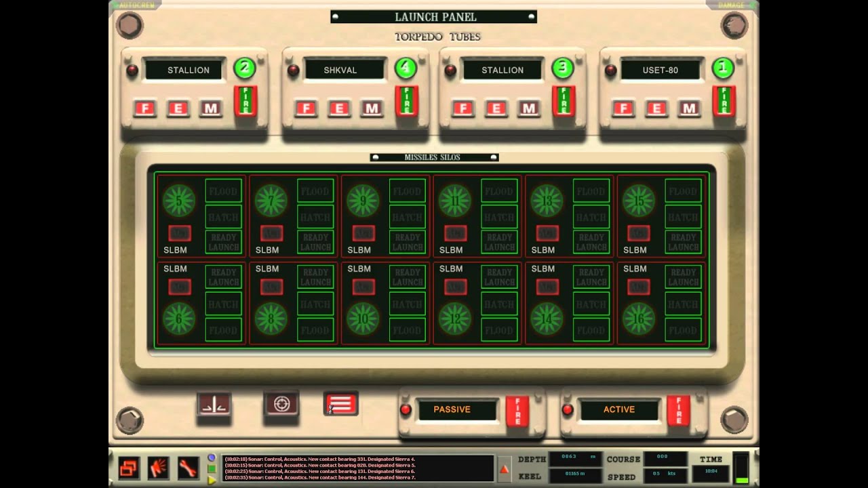Click FLOOD button for silo 5
The image size is (868, 488).
(224, 191)
